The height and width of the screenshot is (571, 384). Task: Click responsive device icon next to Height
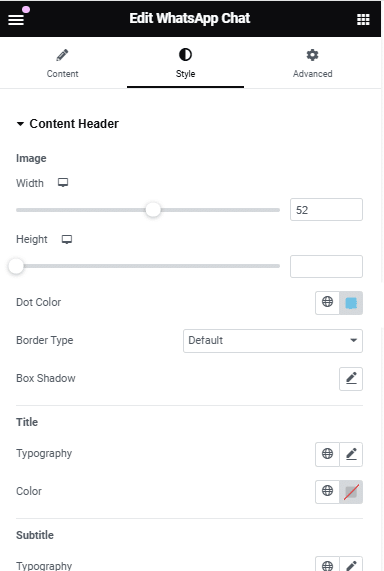tap(67, 239)
